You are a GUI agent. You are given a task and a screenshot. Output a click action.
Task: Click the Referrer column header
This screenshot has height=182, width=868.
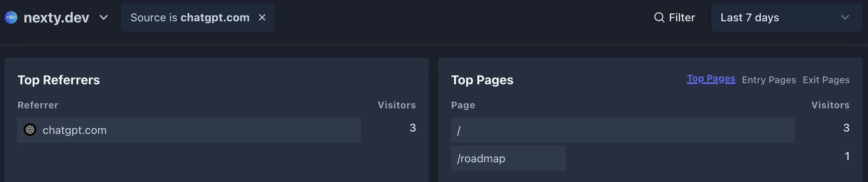coord(38,105)
